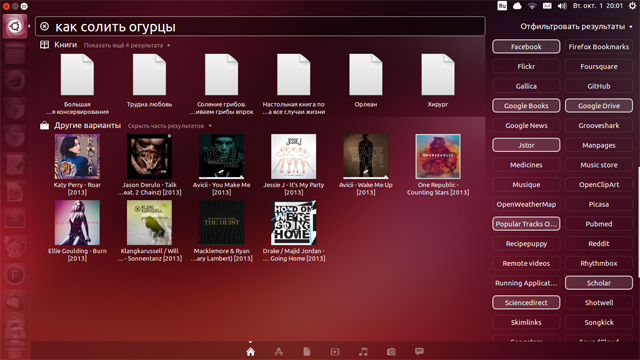The width and height of the screenshot is (640, 360).
Task: Enable the Firefox Bookmarks filter
Action: (599, 47)
